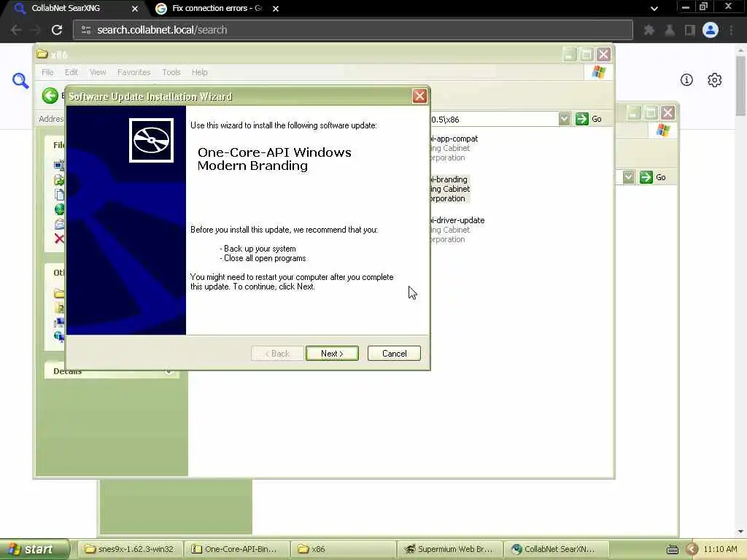Switch to x86 folder taskbar item
Image resolution: width=747 pixels, height=560 pixels.
(x=343, y=549)
